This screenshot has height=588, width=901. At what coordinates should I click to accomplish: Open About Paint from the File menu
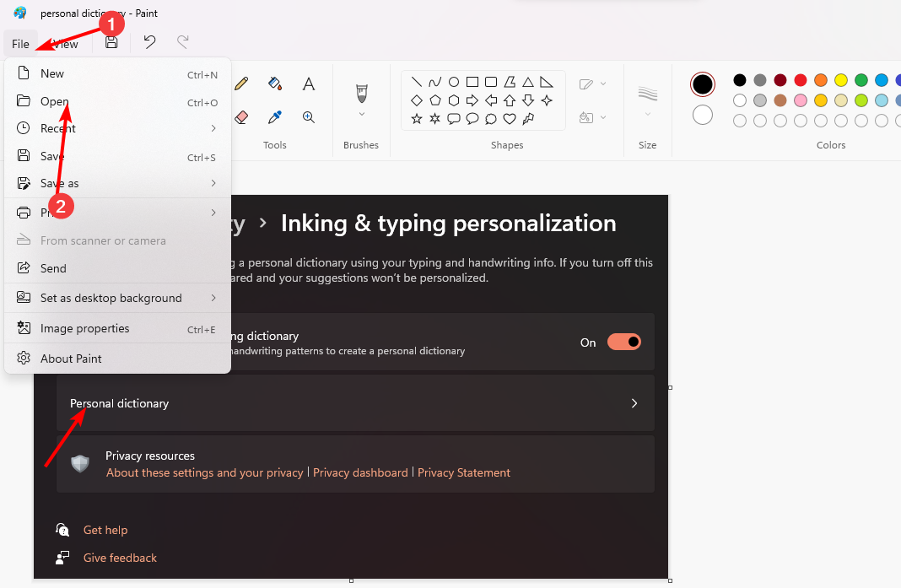point(118,359)
